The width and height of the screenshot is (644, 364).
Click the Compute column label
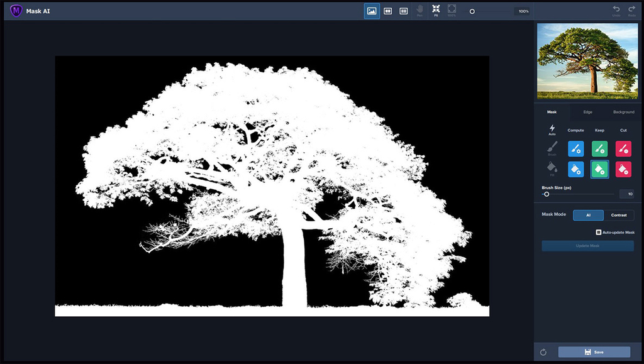(576, 130)
